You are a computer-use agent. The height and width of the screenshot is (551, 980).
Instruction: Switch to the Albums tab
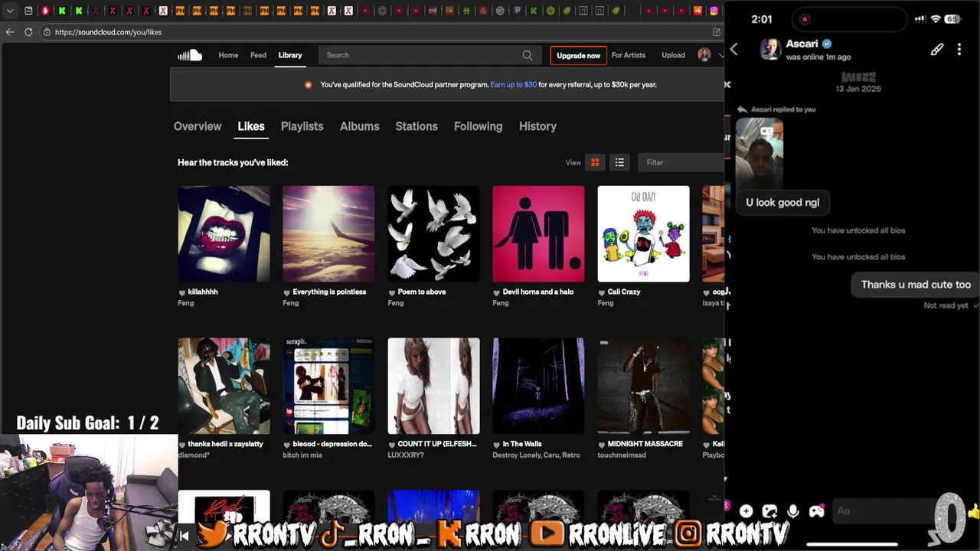tap(360, 126)
